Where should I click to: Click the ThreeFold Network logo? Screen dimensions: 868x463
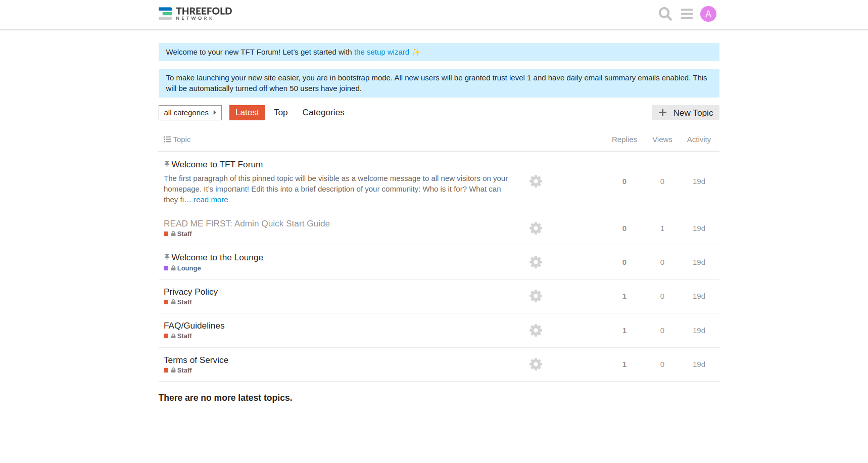coord(195,14)
